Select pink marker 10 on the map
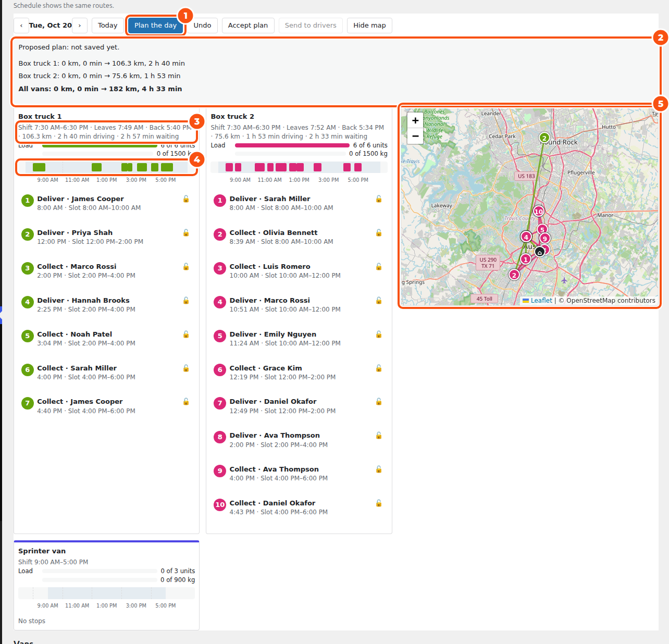Image resolution: width=669 pixels, height=644 pixels. pos(539,211)
